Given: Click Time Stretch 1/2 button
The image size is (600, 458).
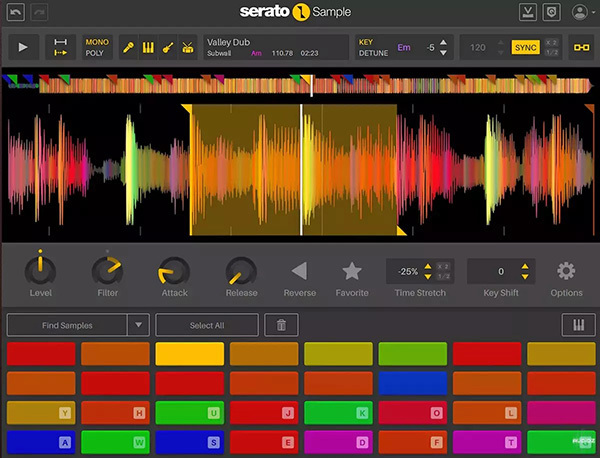Looking at the screenshot, I should [443, 276].
